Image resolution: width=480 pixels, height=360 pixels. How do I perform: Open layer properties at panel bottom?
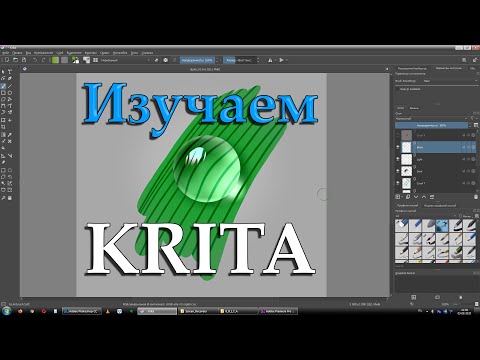(x=432, y=197)
